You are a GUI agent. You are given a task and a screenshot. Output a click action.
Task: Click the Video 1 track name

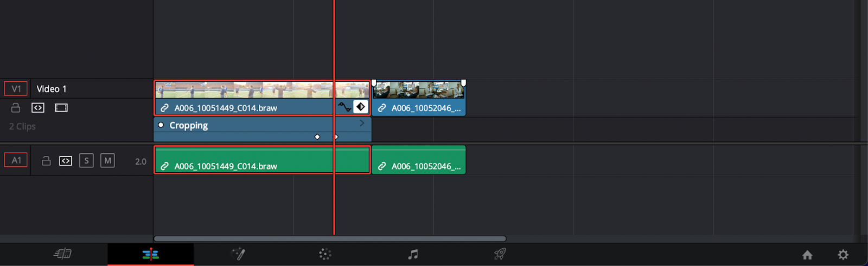pos(52,89)
